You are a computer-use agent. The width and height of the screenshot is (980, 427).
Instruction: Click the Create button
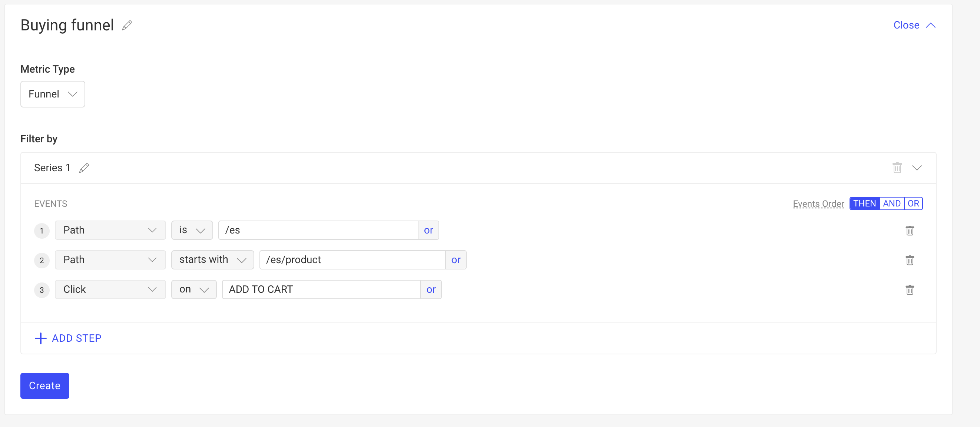pos(45,385)
